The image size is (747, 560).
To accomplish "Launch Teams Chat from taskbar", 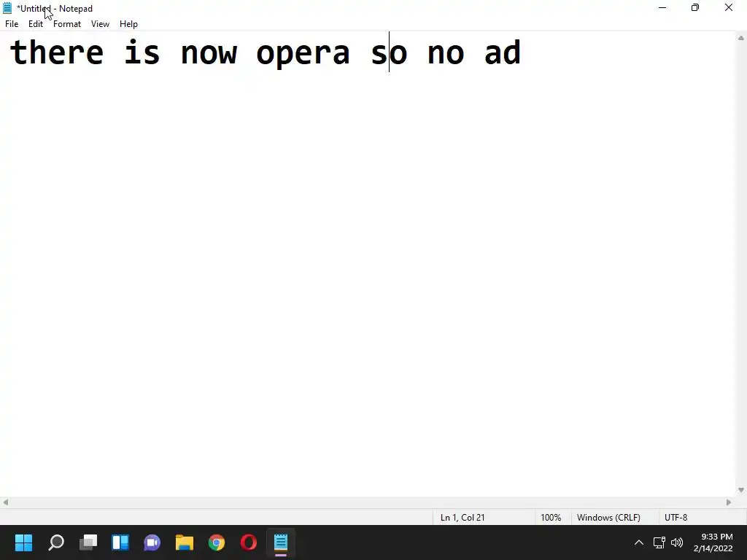I will pyautogui.click(x=152, y=542).
